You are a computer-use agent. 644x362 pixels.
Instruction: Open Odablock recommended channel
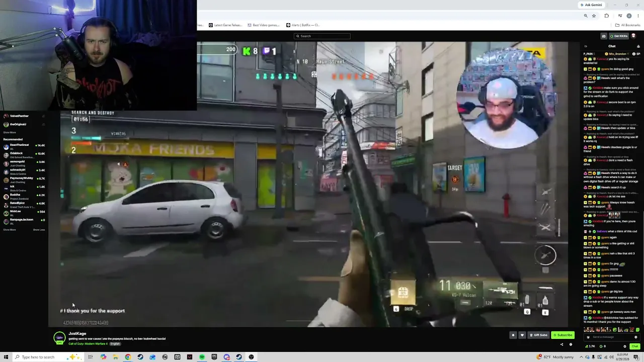(24, 154)
